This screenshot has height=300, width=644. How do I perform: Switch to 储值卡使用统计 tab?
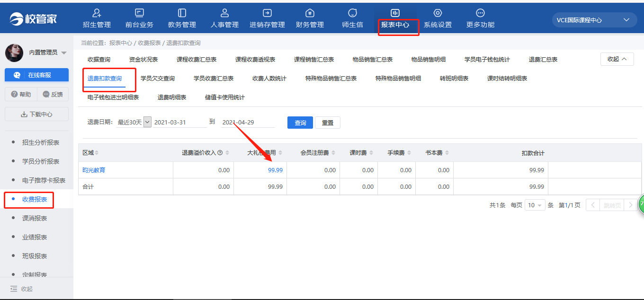[225, 97]
